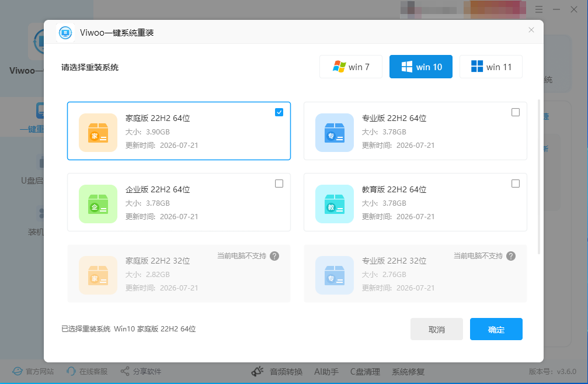Viewport: 588px width, 384px height.
Task: Click the green 企业版 64位 package icon
Action: pyautogui.click(x=98, y=204)
